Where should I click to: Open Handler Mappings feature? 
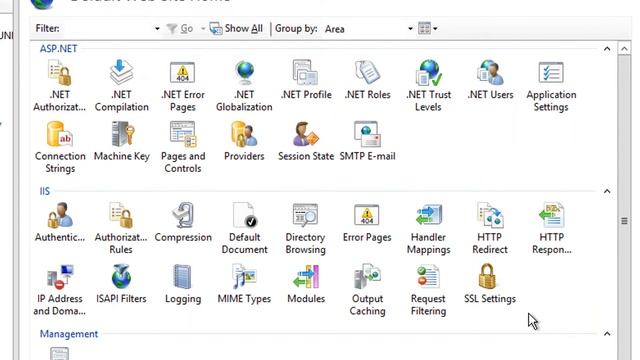(429, 229)
